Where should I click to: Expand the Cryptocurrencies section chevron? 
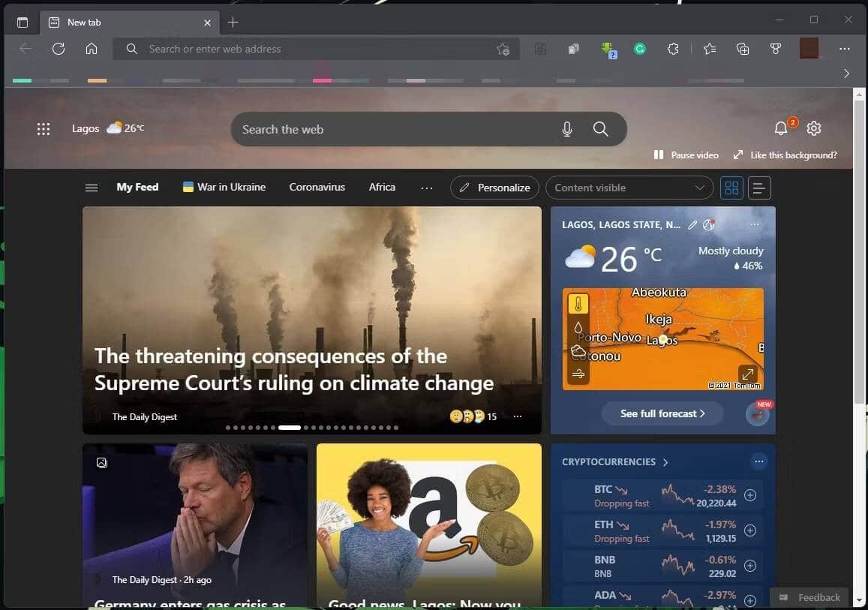[665, 462]
